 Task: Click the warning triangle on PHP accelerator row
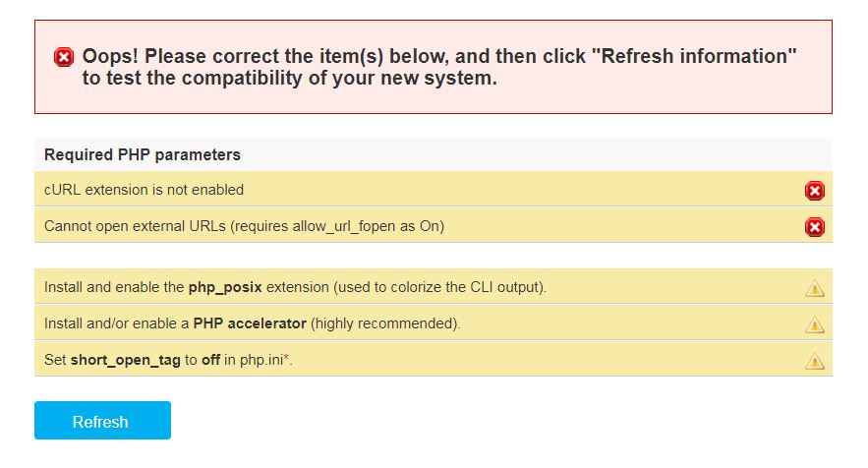pos(815,324)
